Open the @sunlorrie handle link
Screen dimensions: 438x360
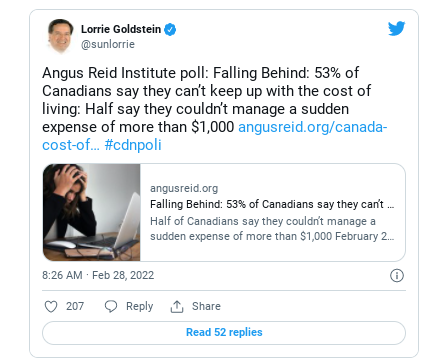108,44
